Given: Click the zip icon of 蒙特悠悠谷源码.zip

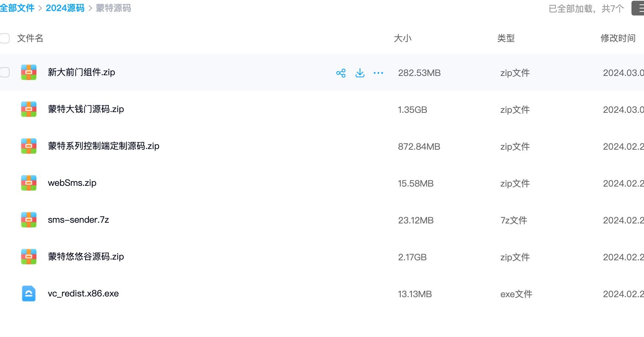Looking at the screenshot, I should pos(29,257).
